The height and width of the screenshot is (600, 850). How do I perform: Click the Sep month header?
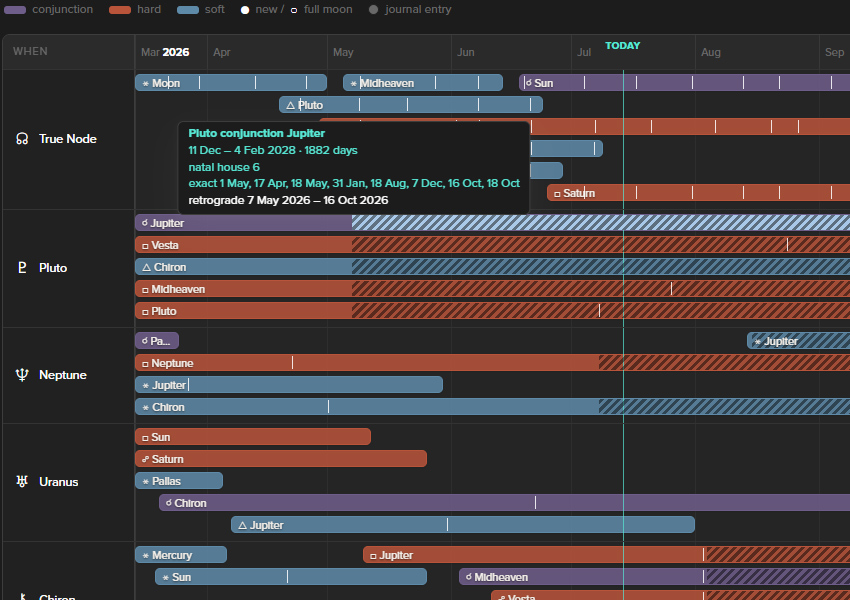point(834,53)
